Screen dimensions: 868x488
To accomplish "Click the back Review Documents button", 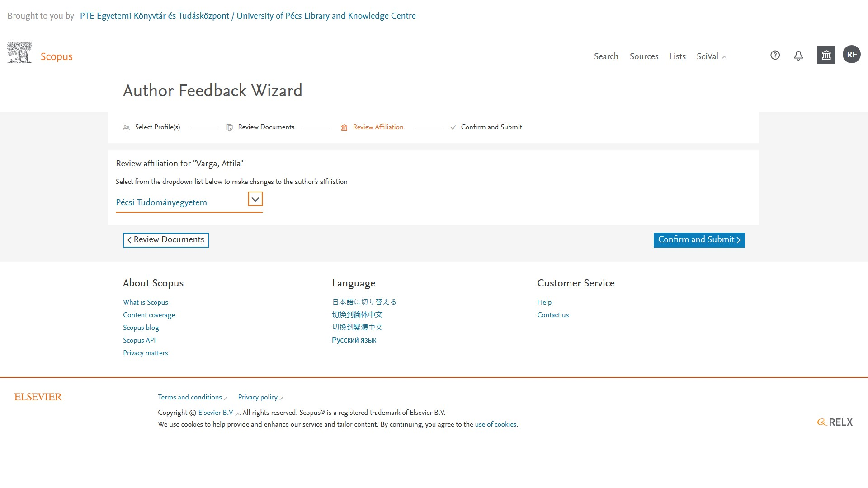I will [166, 240].
